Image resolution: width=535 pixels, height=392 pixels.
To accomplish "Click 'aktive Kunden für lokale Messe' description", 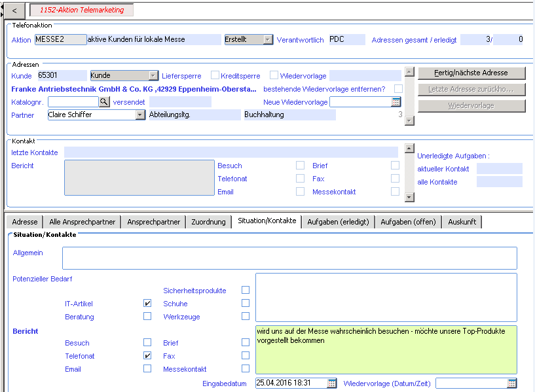I will click(x=155, y=39).
